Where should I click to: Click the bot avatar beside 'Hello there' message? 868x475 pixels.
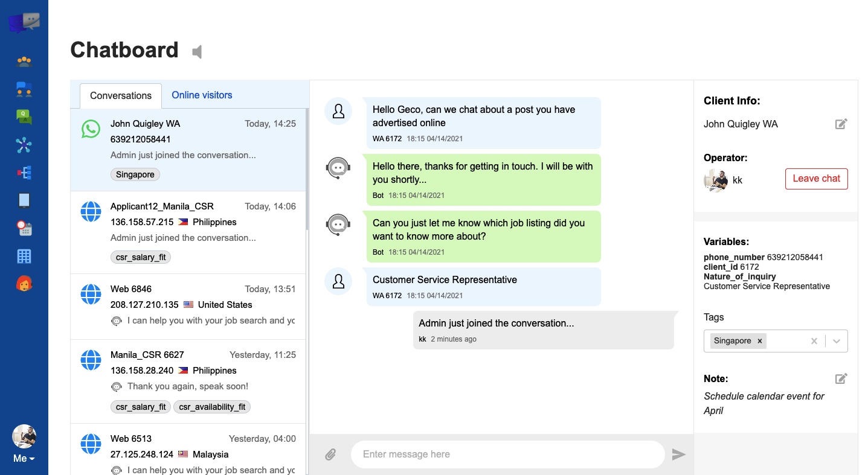[x=338, y=168]
